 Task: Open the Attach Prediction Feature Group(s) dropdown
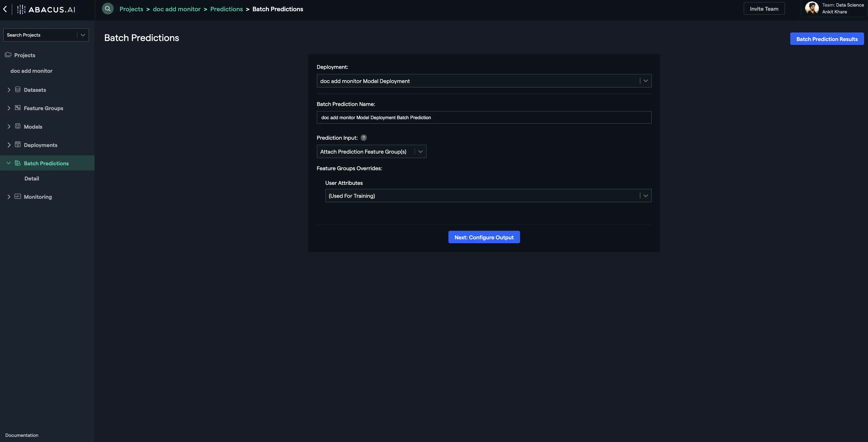click(420, 151)
